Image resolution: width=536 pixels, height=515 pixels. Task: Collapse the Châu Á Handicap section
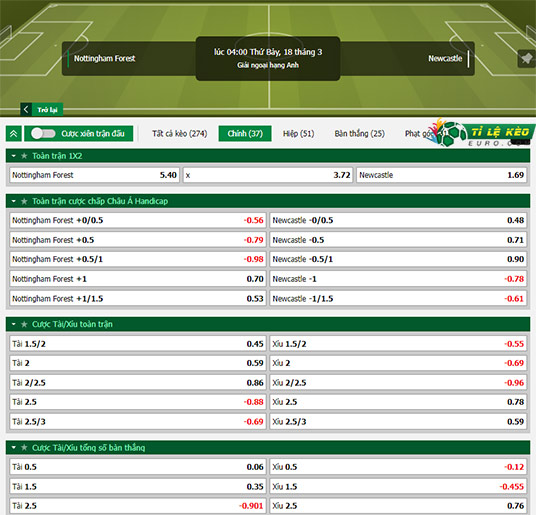(x=14, y=201)
